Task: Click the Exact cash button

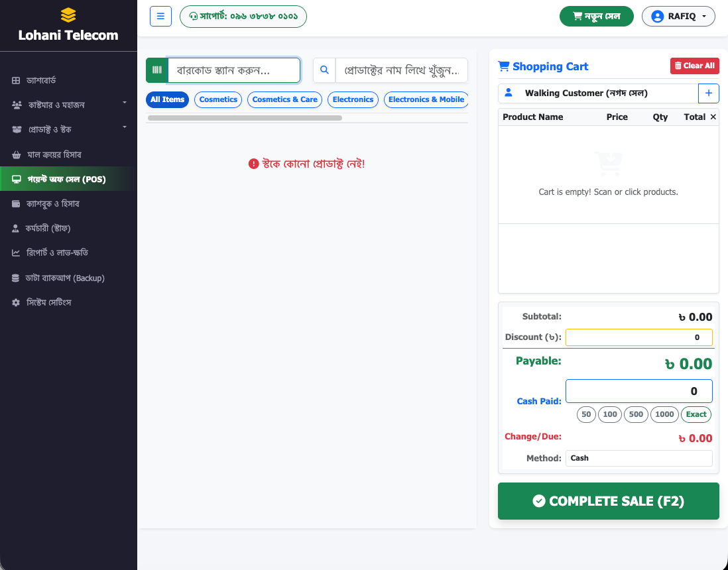Action: (696, 414)
